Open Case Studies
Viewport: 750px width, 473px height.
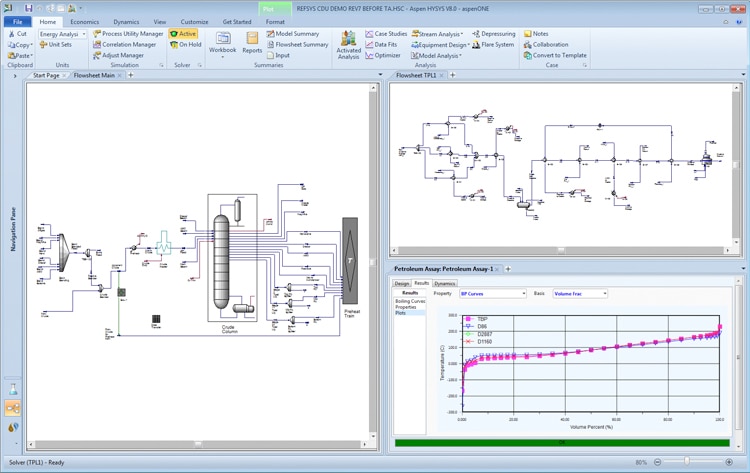click(386, 34)
